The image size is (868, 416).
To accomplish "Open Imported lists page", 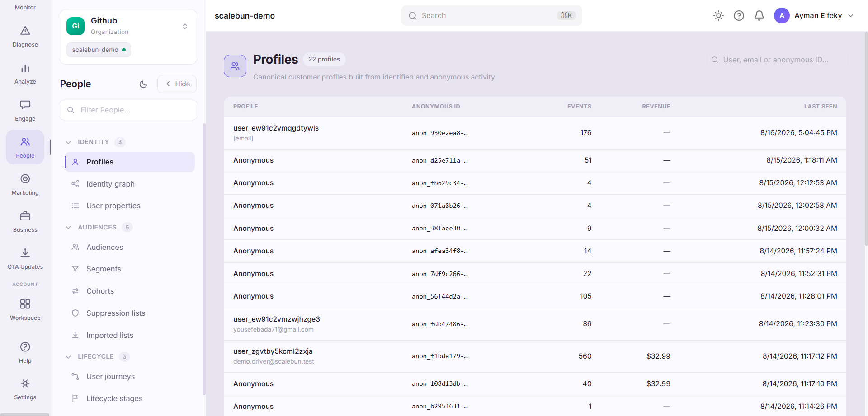I will point(130,335).
